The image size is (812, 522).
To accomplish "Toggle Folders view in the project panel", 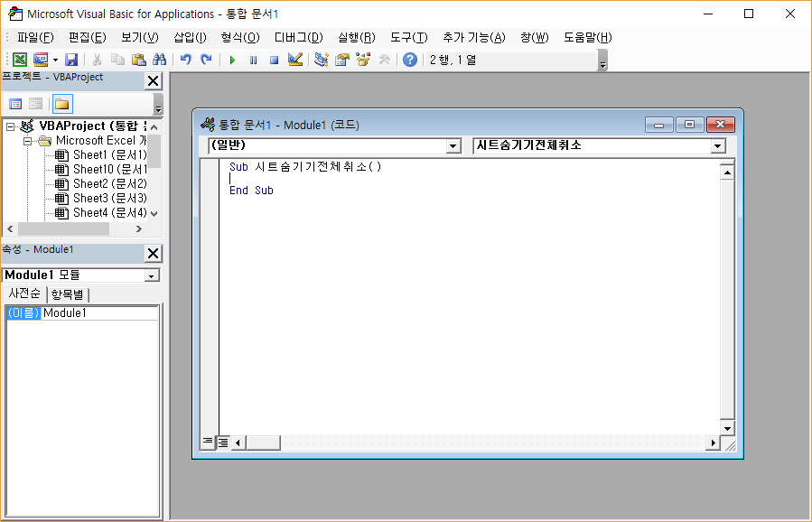I will [x=62, y=104].
